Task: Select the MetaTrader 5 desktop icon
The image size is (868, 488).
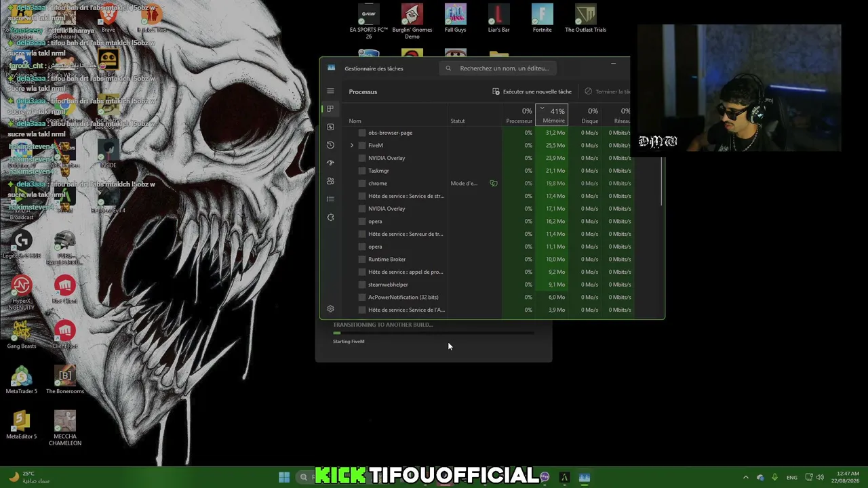Action: (x=22, y=380)
